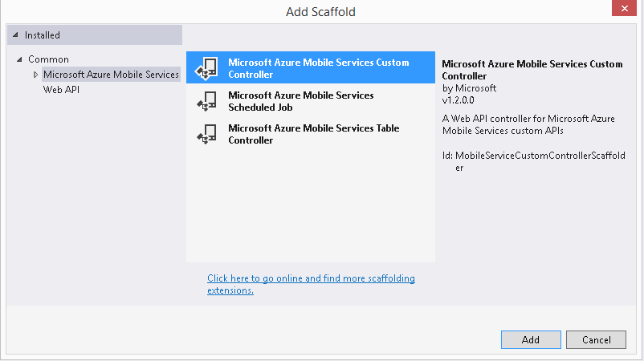Click the Add button

pos(531,339)
